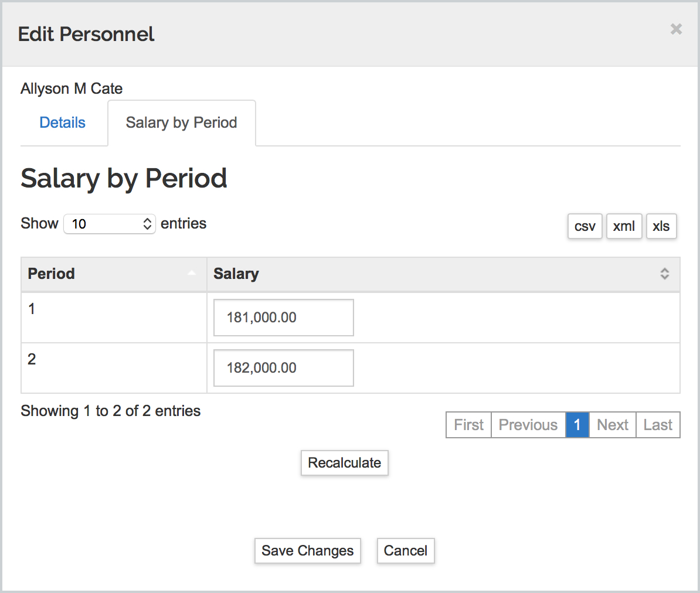Screen dimensions: 700x593
Task: Cancel the personnel edit
Action: click(x=405, y=551)
